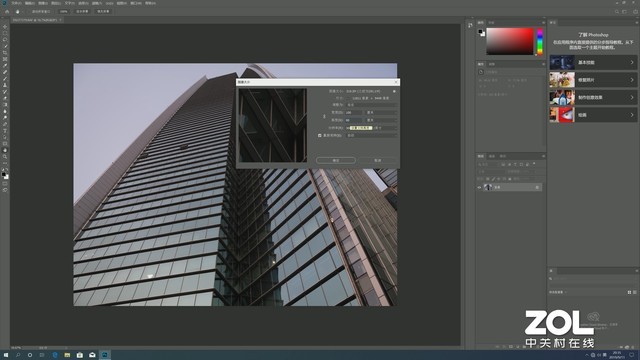Swap foreground and background colors
Screen dimensions: 640x360
(x=7, y=170)
